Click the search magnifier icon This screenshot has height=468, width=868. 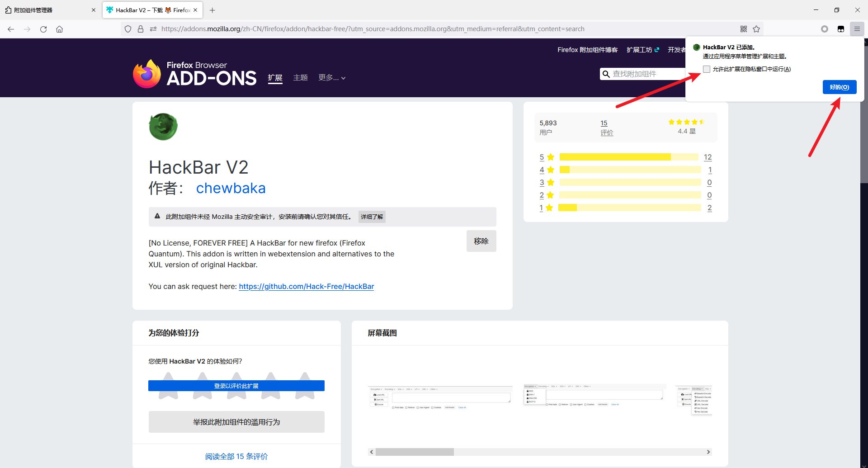[606, 74]
